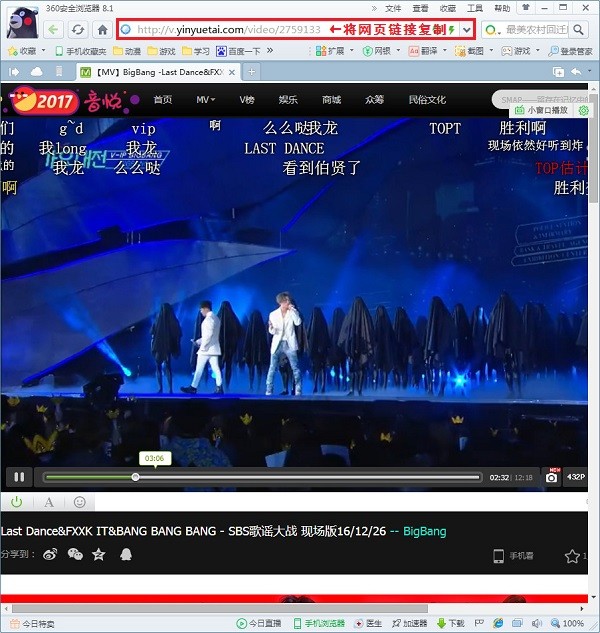Expand 游戏 toolbar dropdown arrow
The image size is (600, 633).
(537, 50)
